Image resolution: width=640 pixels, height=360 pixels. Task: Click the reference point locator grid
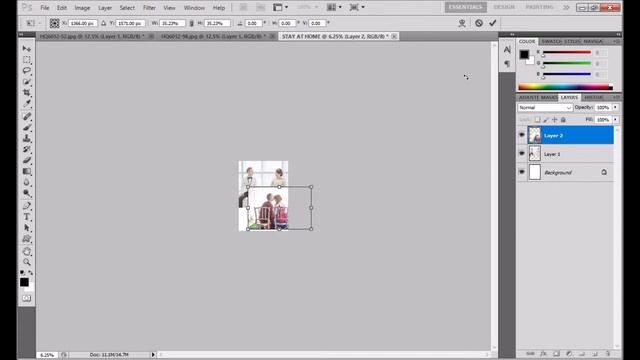pos(54,23)
